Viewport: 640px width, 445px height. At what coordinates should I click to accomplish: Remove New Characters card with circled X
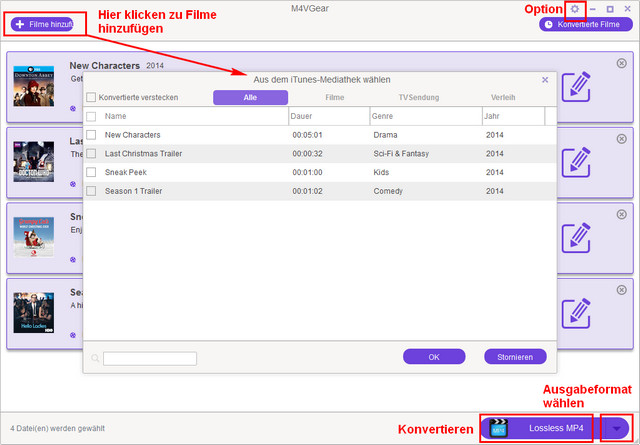621,63
